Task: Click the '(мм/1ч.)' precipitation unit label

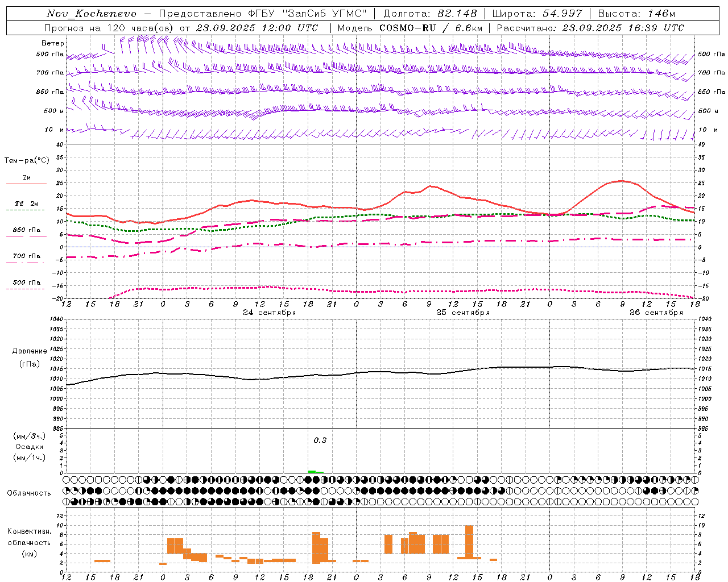Action: coord(30,458)
